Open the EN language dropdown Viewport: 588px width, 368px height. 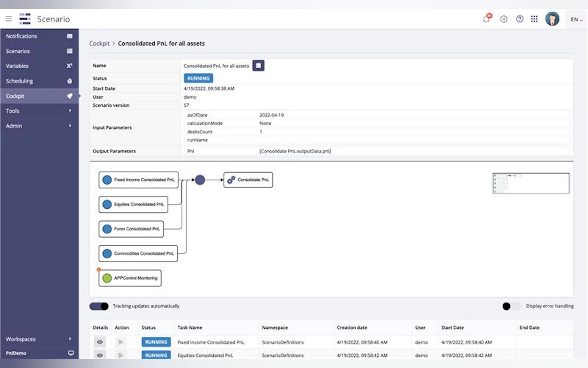pyautogui.click(x=576, y=19)
